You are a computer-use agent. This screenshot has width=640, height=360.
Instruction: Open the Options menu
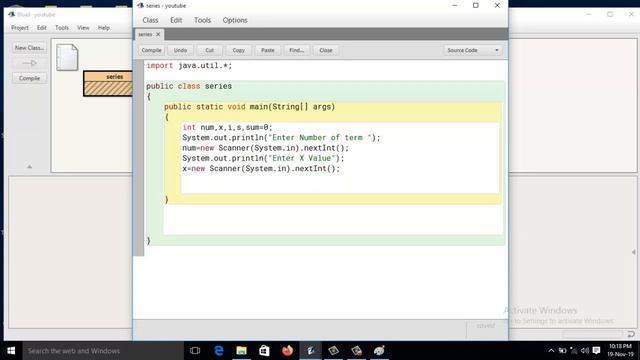[x=235, y=20]
